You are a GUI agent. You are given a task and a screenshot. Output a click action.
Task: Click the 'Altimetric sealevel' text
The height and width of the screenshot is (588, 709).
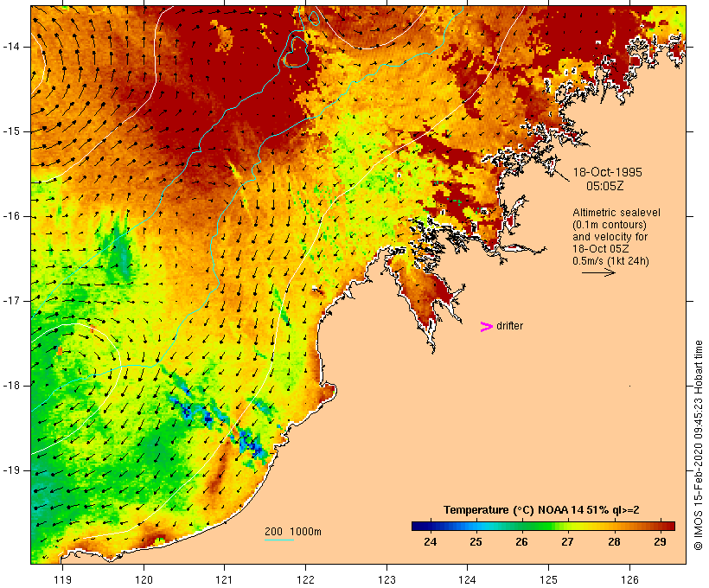pyautogui.click(x=616, y=213)
